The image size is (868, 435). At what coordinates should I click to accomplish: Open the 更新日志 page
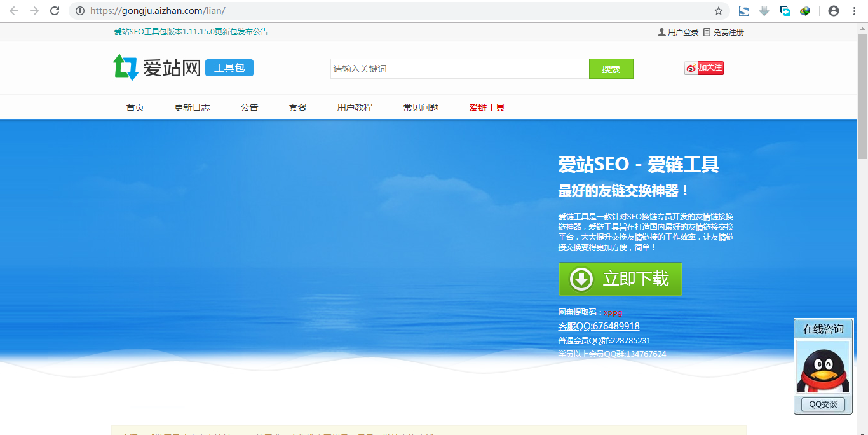tap(193, 107)
